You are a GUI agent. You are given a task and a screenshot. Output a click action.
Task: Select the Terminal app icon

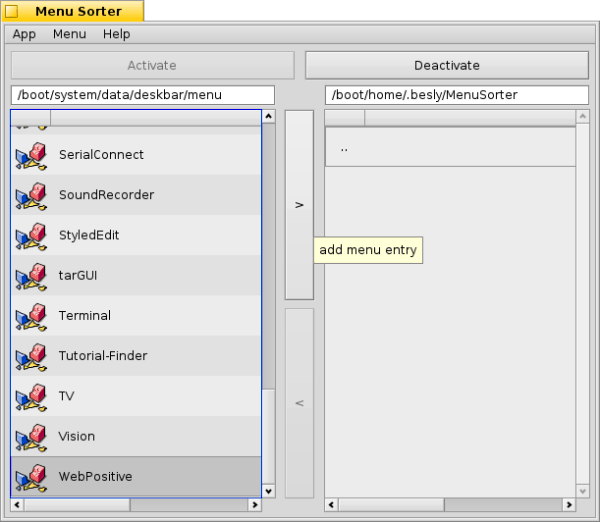pyautogui.click(x=31, y=316)
